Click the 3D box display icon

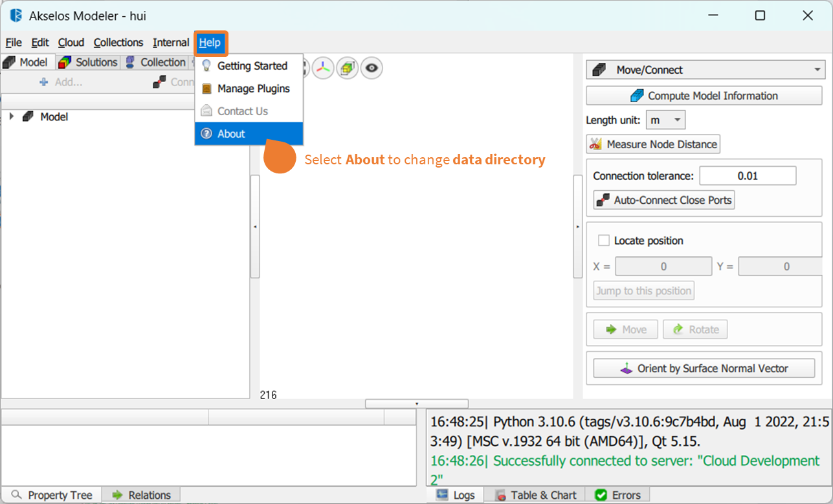(x=348, y=67)
